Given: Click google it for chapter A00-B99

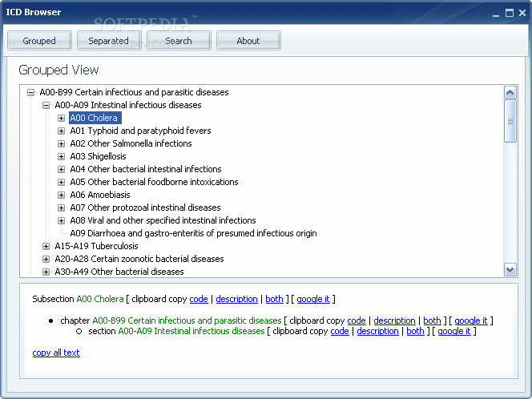Looking at the screenshot, I should pyautogui.click(x=471, y=320).
